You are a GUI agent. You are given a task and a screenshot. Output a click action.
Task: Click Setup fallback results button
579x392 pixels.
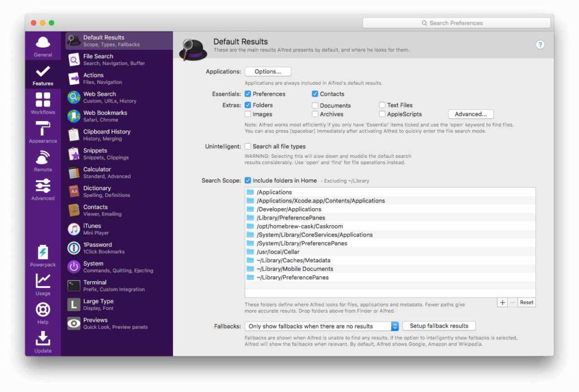pyautogui.click(x=439, y=326)
